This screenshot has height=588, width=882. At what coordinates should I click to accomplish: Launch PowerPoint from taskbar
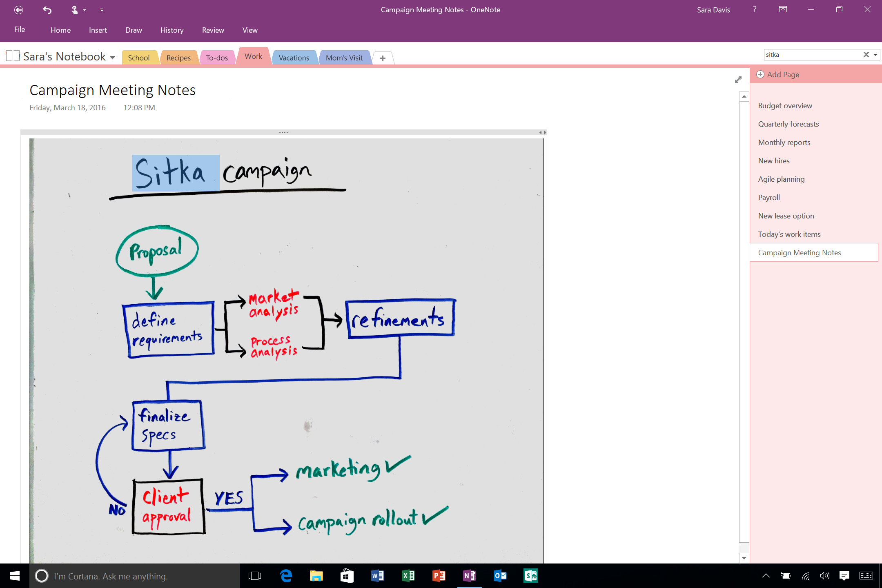click(x=439, y=576)
